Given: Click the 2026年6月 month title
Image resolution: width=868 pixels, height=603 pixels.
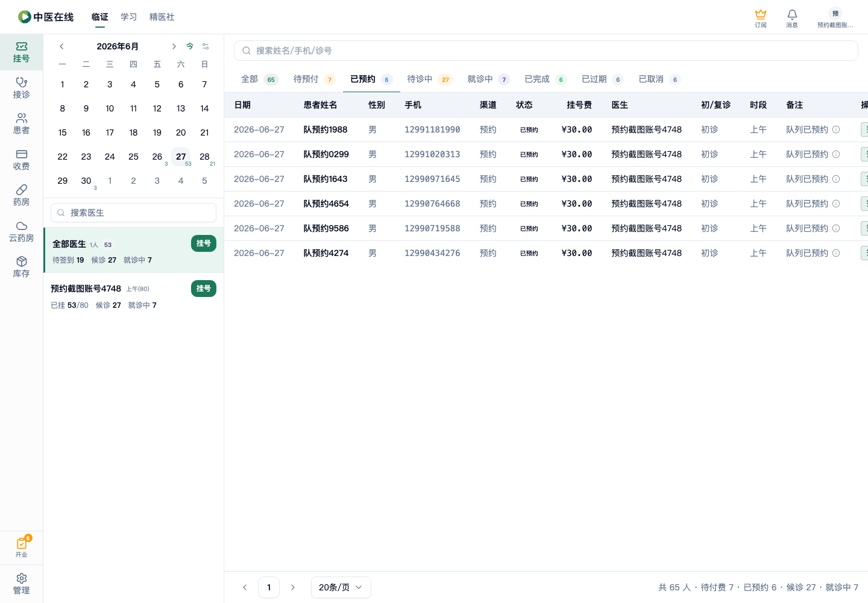Looking at the screenshot, I should 118,46.
